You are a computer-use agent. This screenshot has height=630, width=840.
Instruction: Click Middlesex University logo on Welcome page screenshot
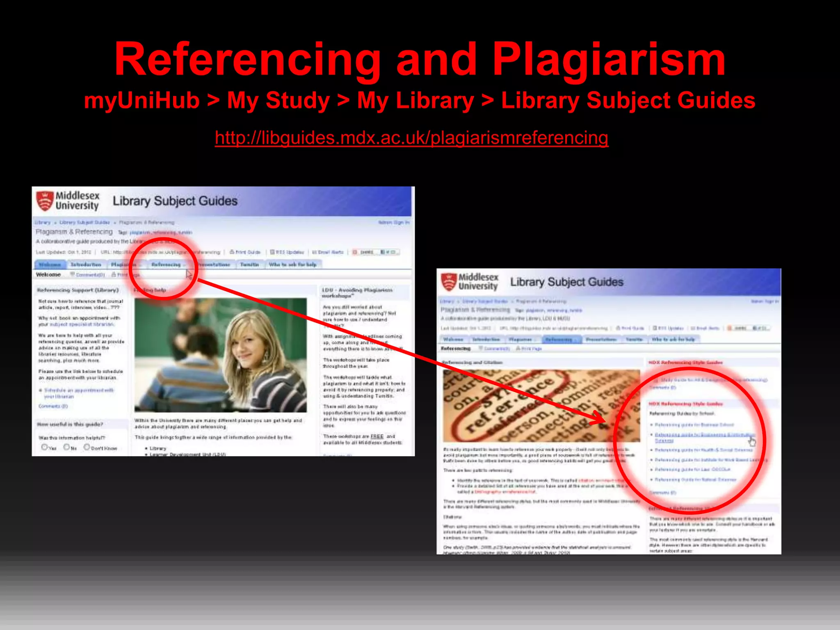(68, 201)
